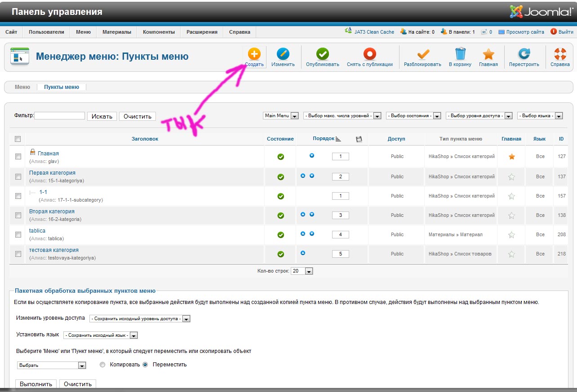
Task: Click the Создать (New) toolbar icon
Action: tap(254, 55)
